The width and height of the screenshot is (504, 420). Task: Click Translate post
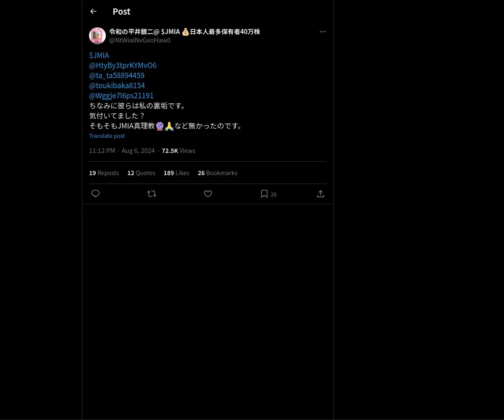pos(107,136)
